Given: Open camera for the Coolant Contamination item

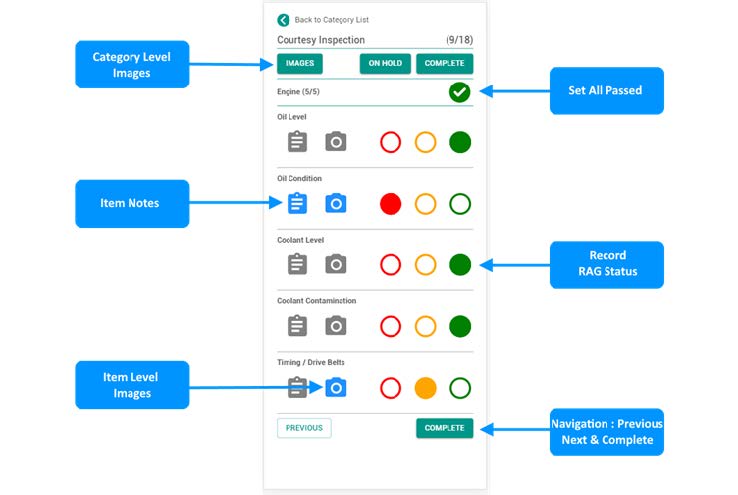Looking at the screenshot, I should coord(336,325).
